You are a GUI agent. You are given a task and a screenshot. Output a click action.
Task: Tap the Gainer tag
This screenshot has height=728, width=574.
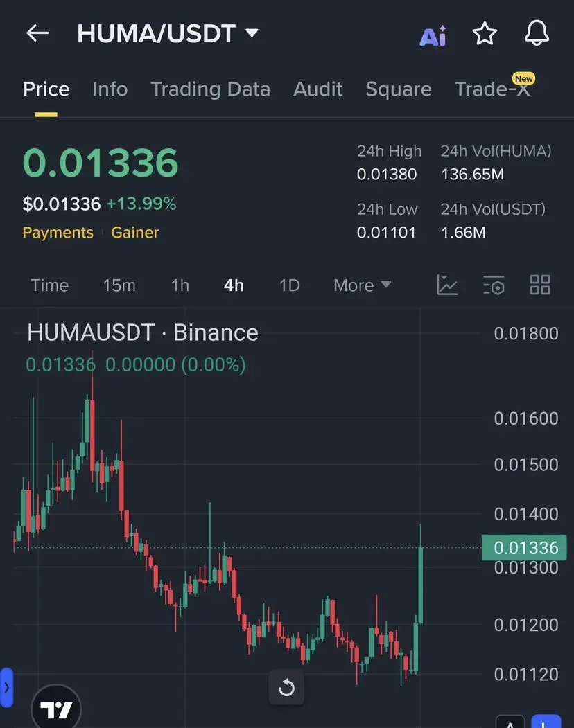tap(134, 232)
